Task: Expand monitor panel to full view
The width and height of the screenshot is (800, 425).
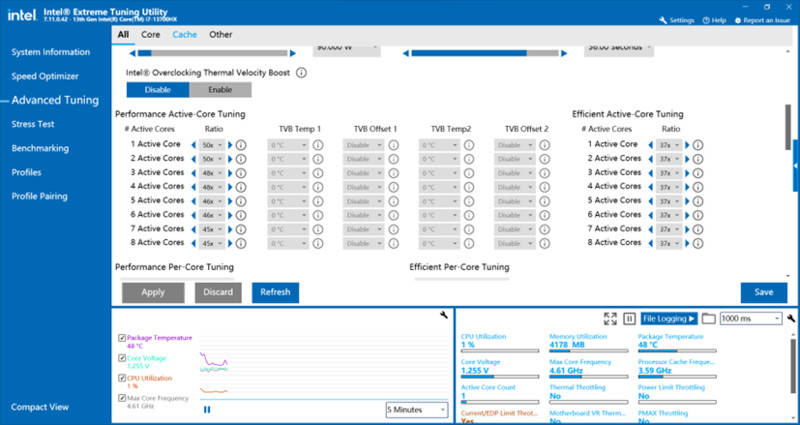Action: point(610,319)
